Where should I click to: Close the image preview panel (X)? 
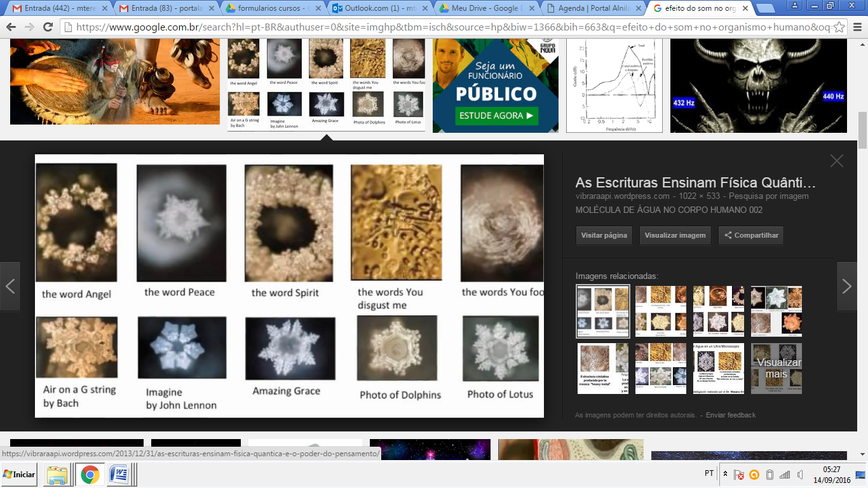[x=837, y=161]
